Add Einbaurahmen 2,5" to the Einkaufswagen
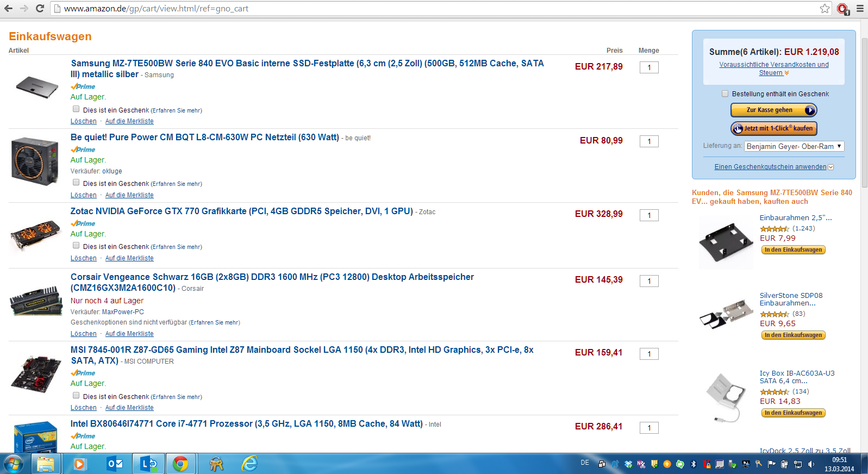This screenshot has height=474, width=868. [x=793, y=250]
